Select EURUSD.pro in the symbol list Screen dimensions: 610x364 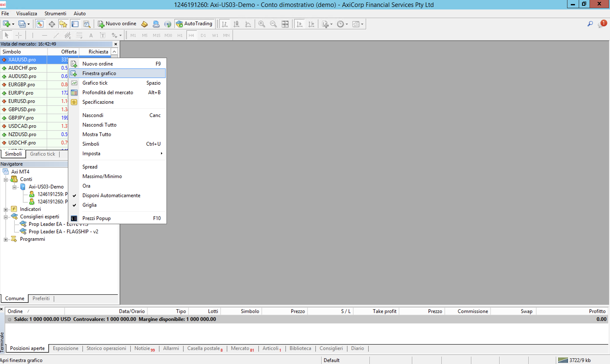[x=22, y=101]
